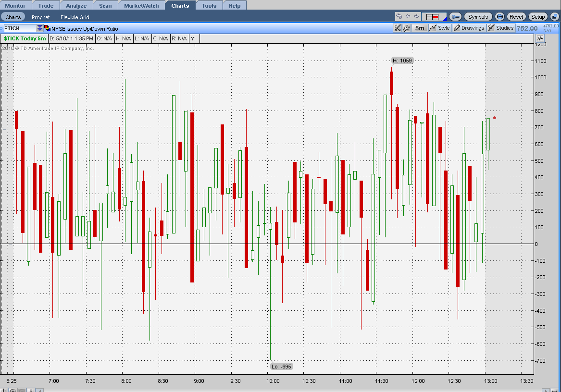Open the Style menu

tap(440, 28)
